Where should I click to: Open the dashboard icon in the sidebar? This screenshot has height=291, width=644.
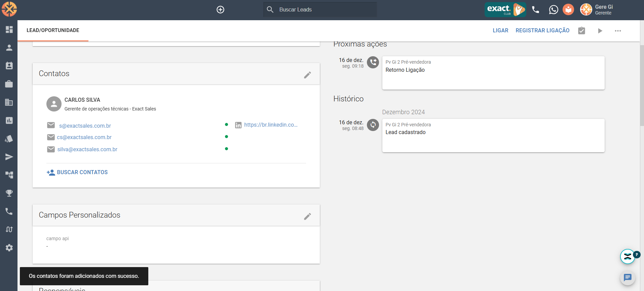[x=9, y=30]
